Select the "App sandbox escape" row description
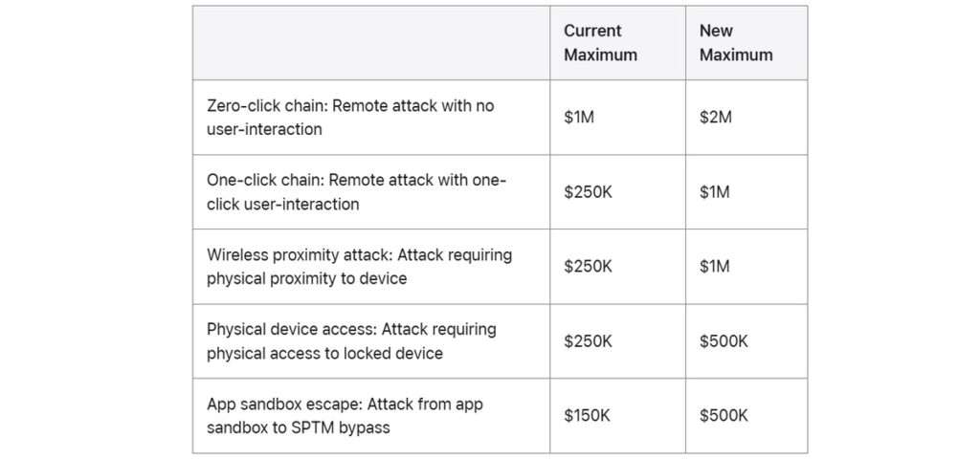Image resolution: width=980 pixels, height=459 pixels. coord(345,416)
